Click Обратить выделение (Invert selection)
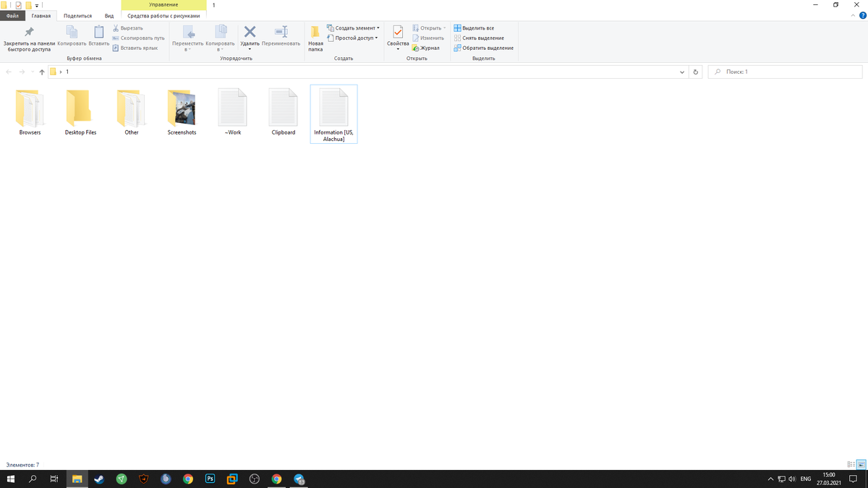Viewport: 868px width, 488px height. [x=483, y=48]
